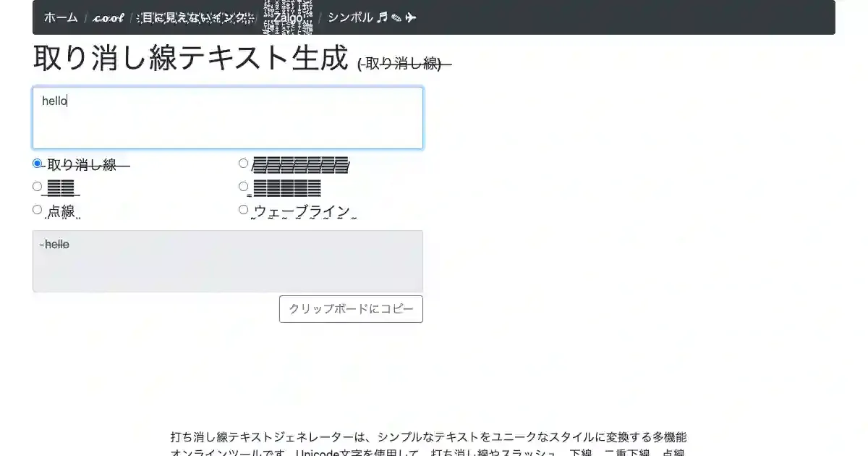This screenshot has height=456, width=868.
Task: Go to the ホーム page
Action: [61, 17]
